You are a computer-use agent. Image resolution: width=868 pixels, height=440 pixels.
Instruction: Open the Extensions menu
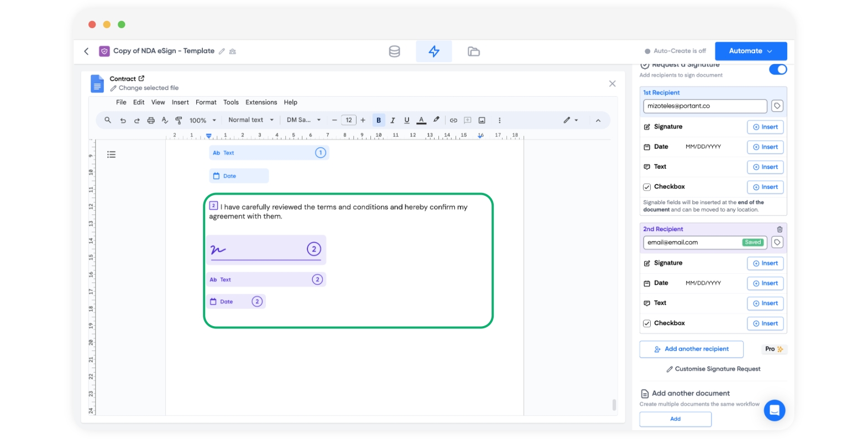click(261, 102)
